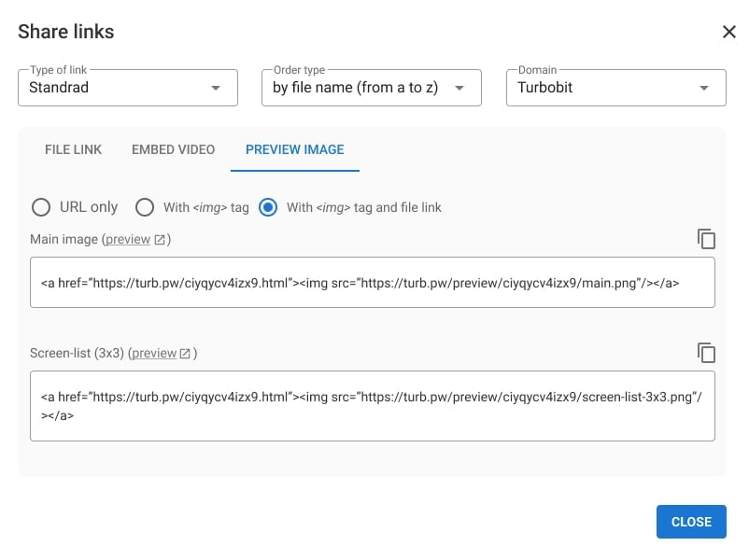Click inside the Main image code field
Viewport: 749px width, 560px height.
pyautogui.click(x=372, y=282)
